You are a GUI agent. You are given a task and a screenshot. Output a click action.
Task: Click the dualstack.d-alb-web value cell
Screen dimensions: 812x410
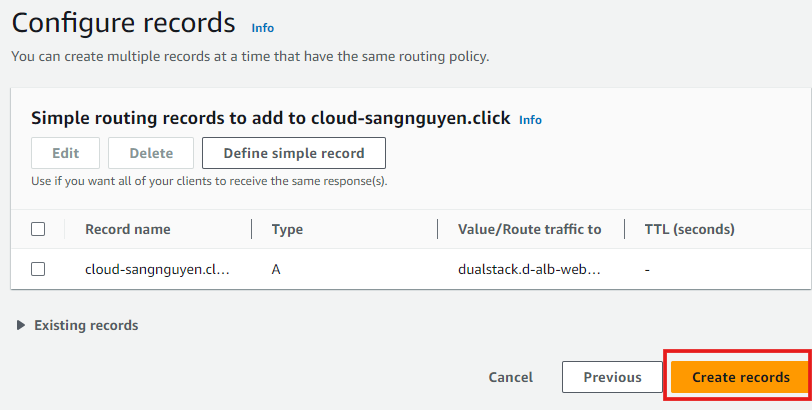click(529, 269)
